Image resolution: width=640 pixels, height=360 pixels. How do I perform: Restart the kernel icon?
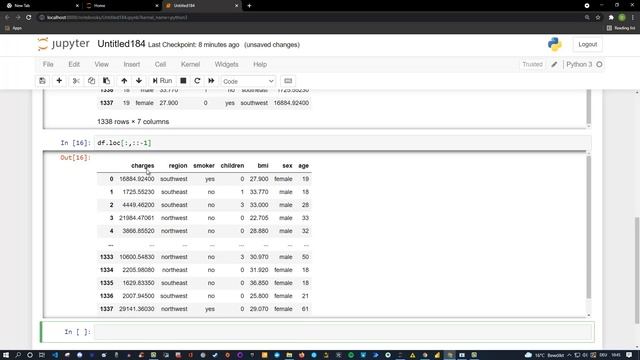coord(197,81)
